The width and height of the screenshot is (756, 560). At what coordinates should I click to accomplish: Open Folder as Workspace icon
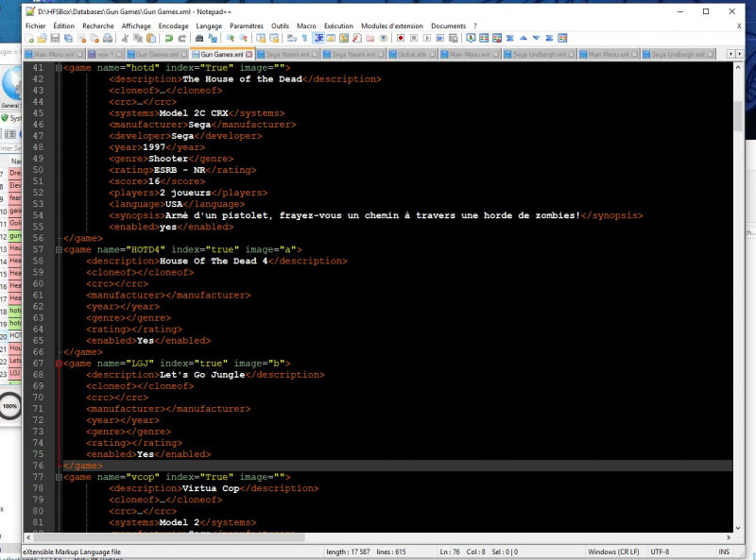[369, 38]
